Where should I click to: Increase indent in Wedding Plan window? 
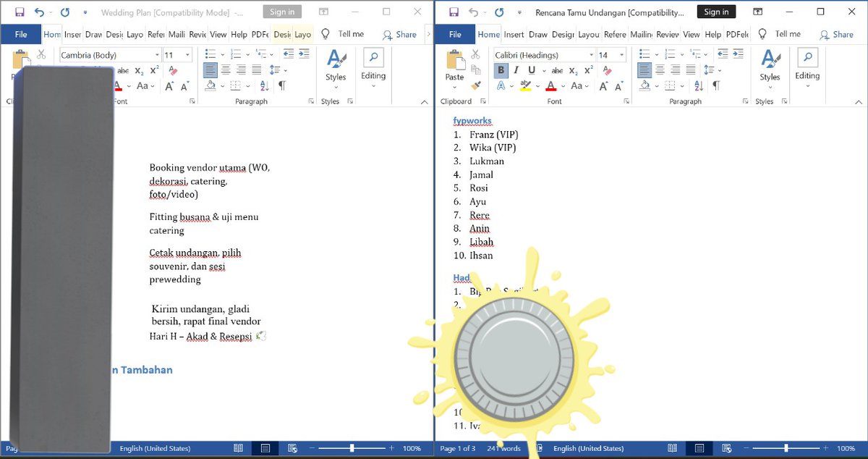[x=304, y=54]
